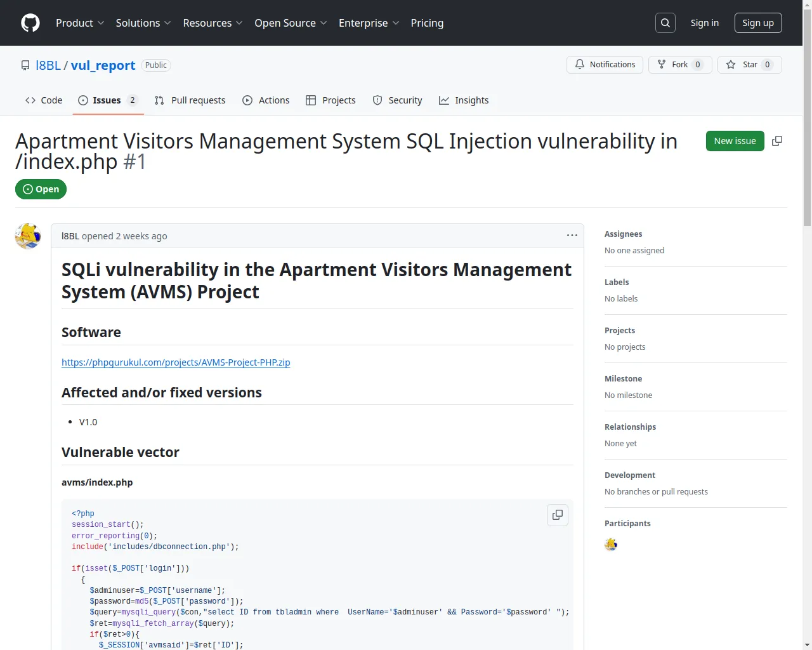812x650 pixels.
Task: Star the vul_report repository
Action: tap(750, 65)
